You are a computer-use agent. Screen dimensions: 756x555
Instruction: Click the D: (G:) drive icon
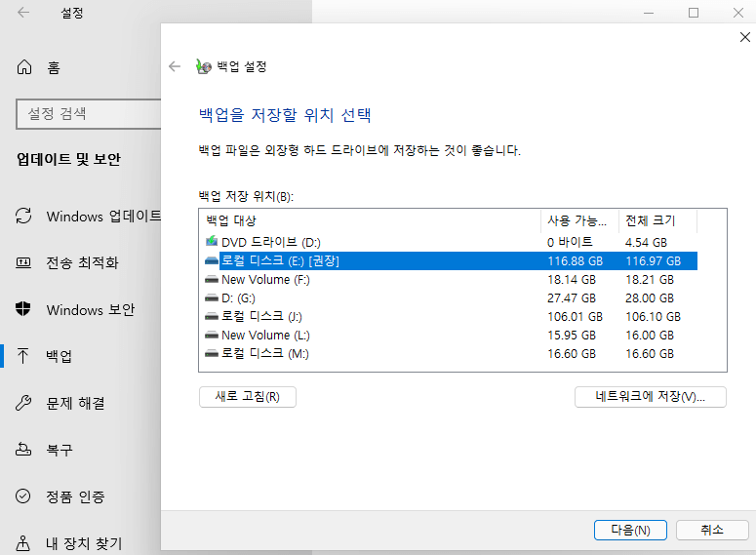(211, 298)
